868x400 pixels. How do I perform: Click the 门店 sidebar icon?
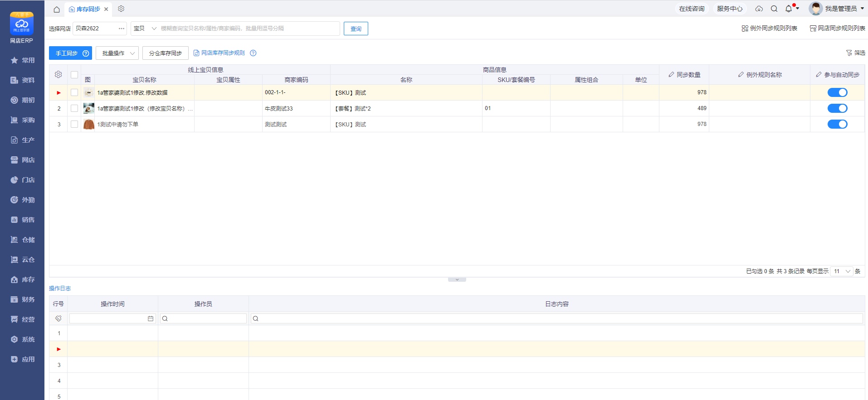(14, 180)
